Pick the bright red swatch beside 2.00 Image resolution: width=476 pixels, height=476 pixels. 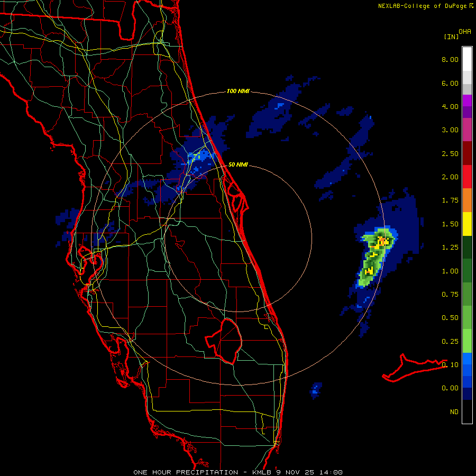click(467, 177)
